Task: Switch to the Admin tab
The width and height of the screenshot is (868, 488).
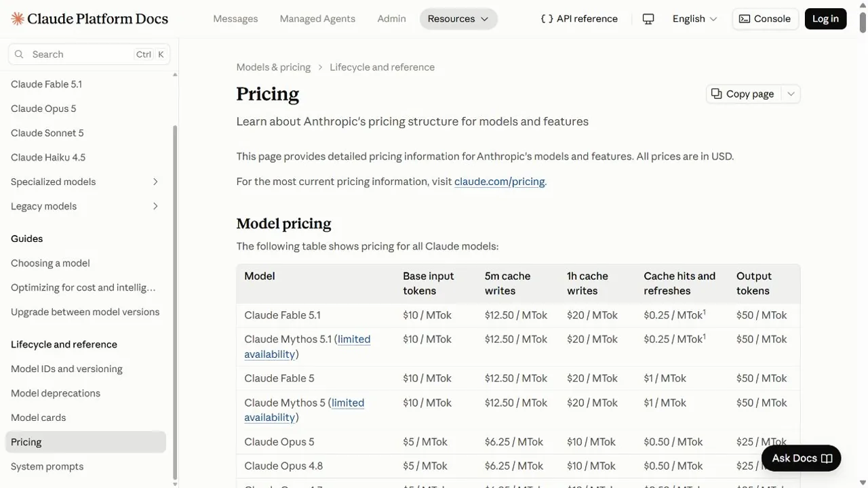Action: 391,19
